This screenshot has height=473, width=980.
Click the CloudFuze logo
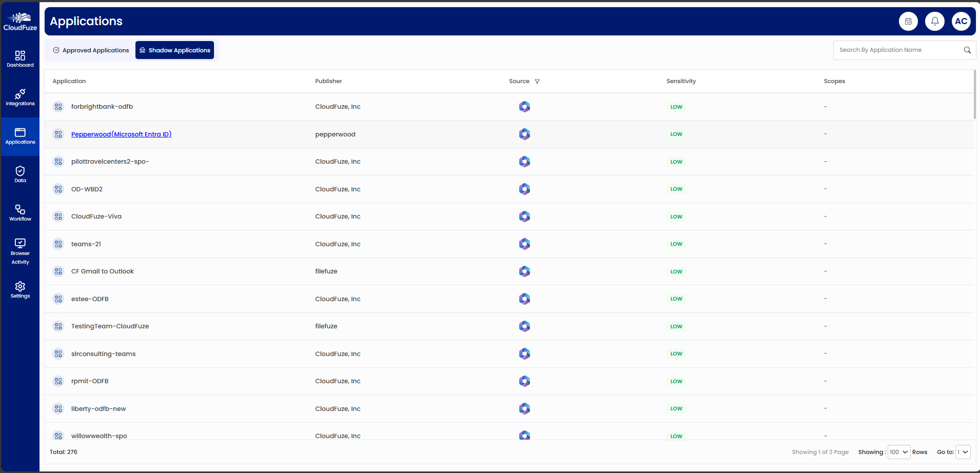pos(20,21)
